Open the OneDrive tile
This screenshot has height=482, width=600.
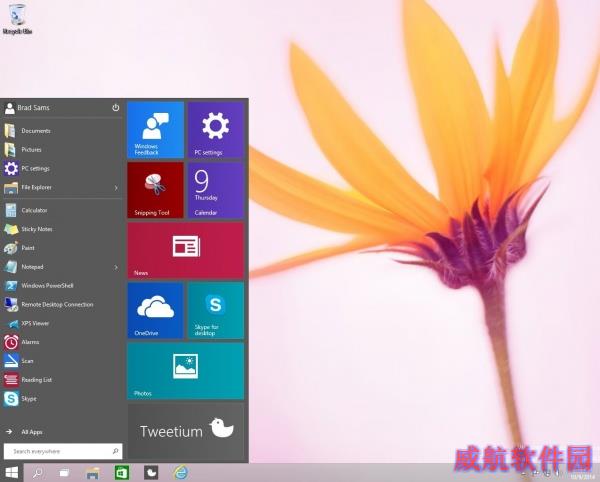coord(155,311)
